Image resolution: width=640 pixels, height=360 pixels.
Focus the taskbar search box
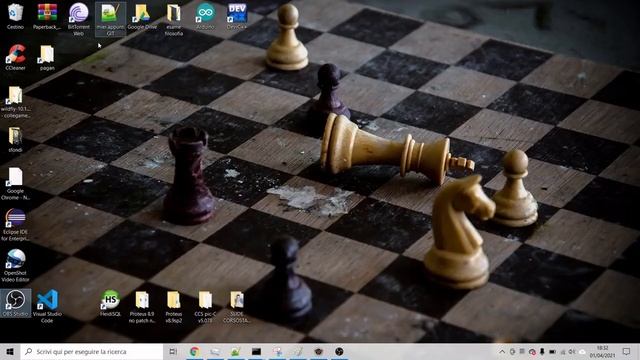(92, 351)
